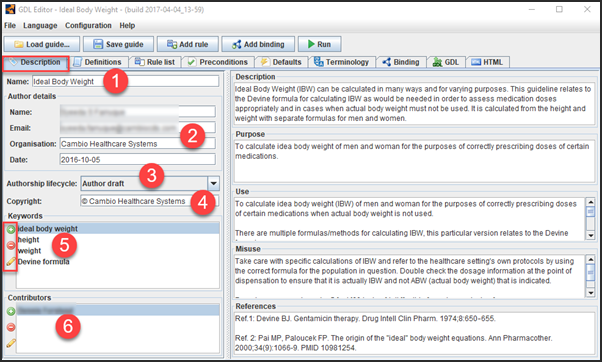The height and width of the screenshot is (362, 602).
Task: Click the Misuse box scrollbar up arrow
Action: point(590,260)
